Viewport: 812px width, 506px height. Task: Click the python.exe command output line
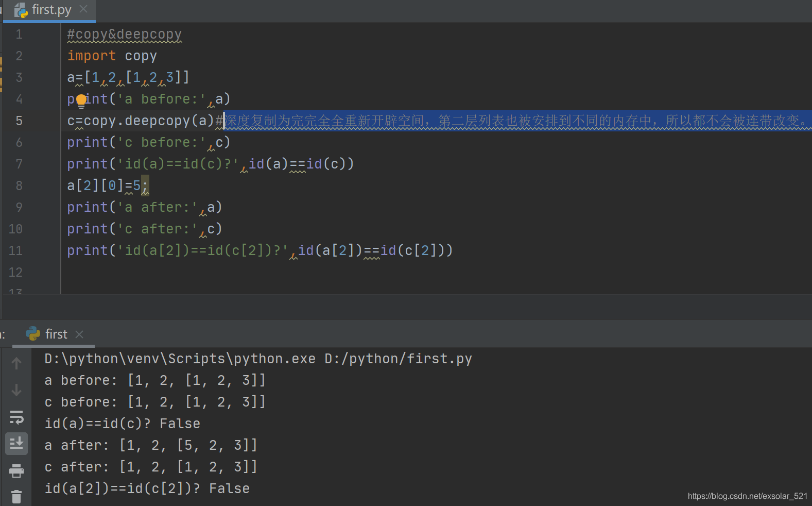258,359
